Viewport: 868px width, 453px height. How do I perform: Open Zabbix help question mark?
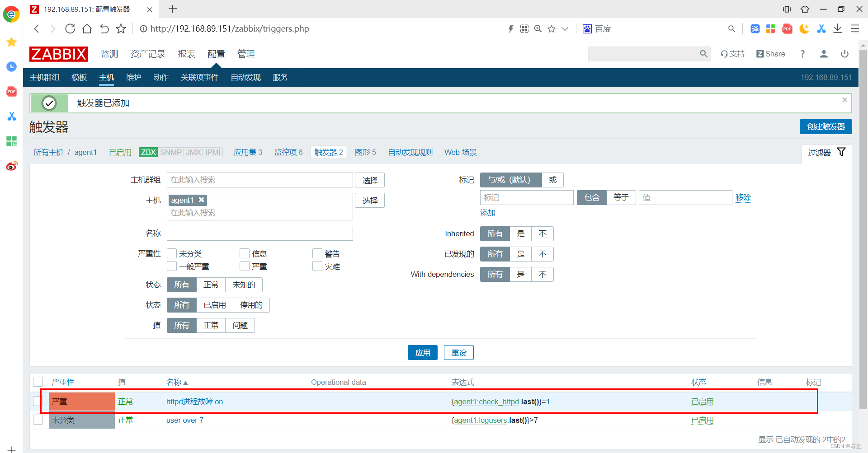[802, 54]
